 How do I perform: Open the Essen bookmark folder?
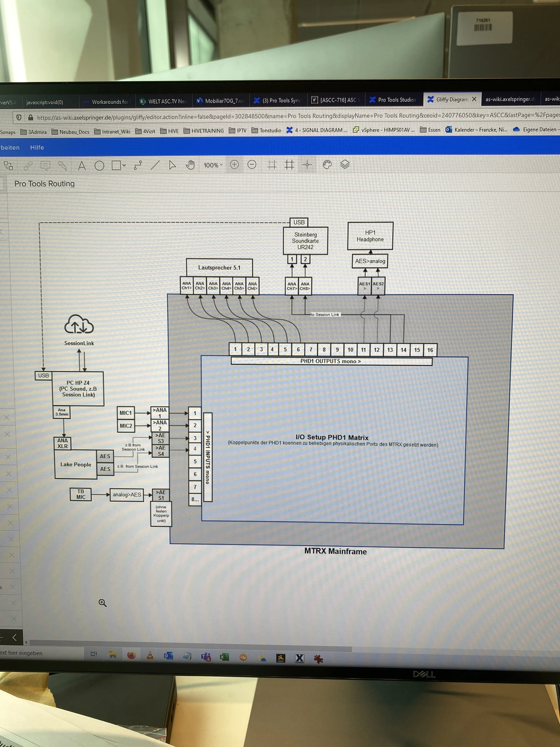tap(430, 130)
